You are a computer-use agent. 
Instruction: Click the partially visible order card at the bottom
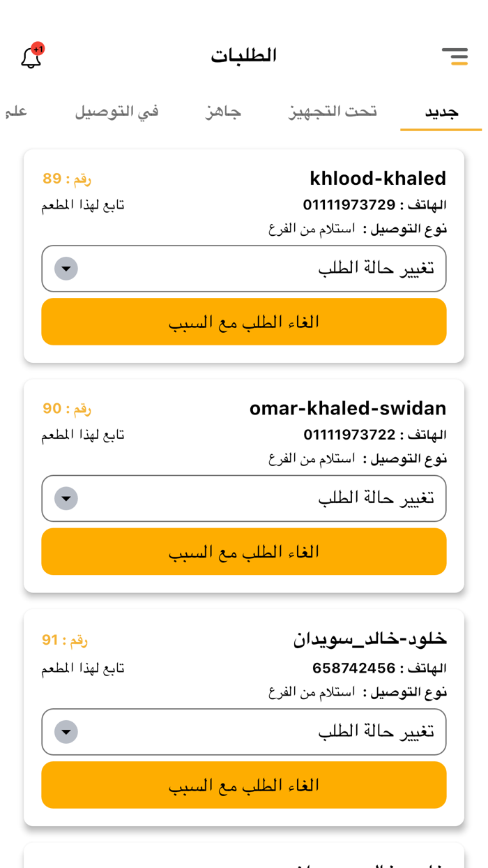click(244, 858)
